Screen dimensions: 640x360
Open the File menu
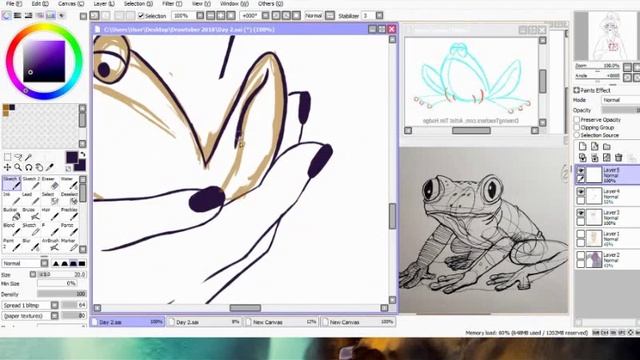click(x=13, y=4)
